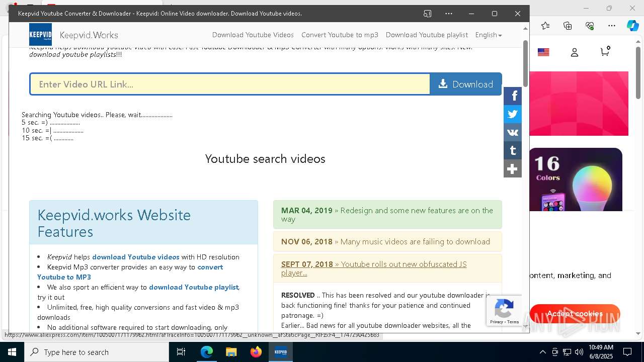Share page via Tumblr icon

(513, 150)
